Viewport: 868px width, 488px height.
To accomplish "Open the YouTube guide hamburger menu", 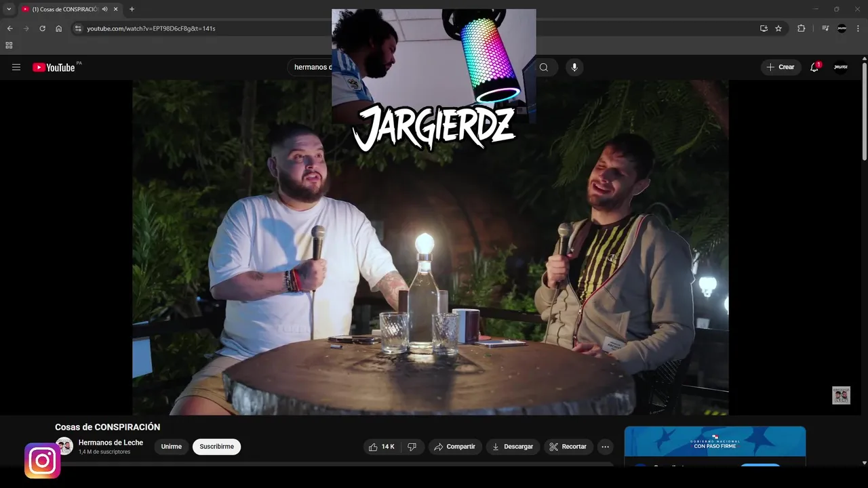I will point(16,67).
